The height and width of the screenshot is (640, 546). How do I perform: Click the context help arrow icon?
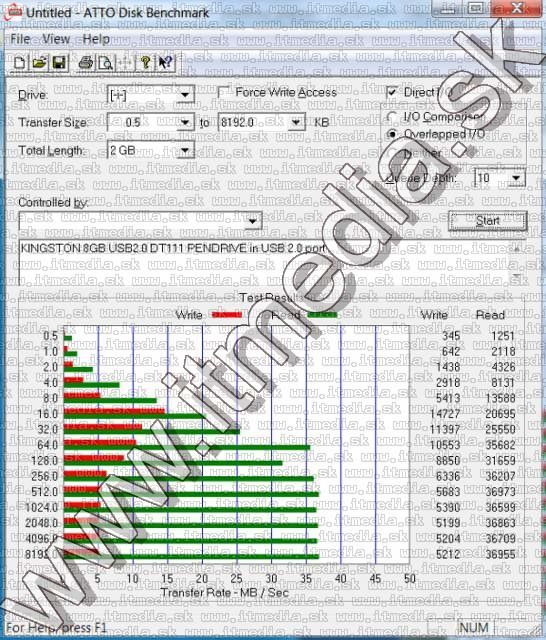[165, 62]
